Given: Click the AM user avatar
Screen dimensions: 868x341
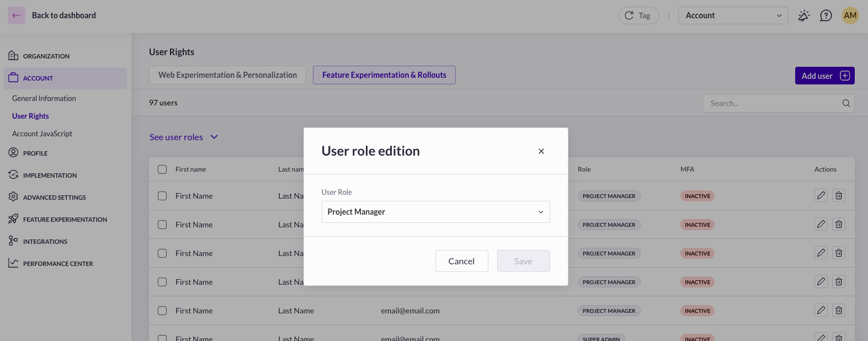Looking at the screenshot, I should coord(850,15).
